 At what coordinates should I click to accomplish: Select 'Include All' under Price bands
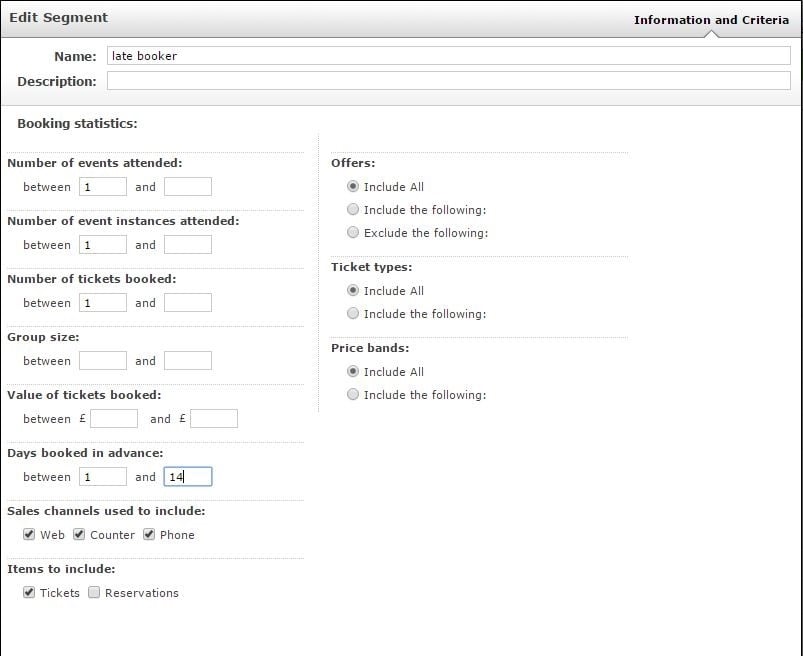coord(353,371)
